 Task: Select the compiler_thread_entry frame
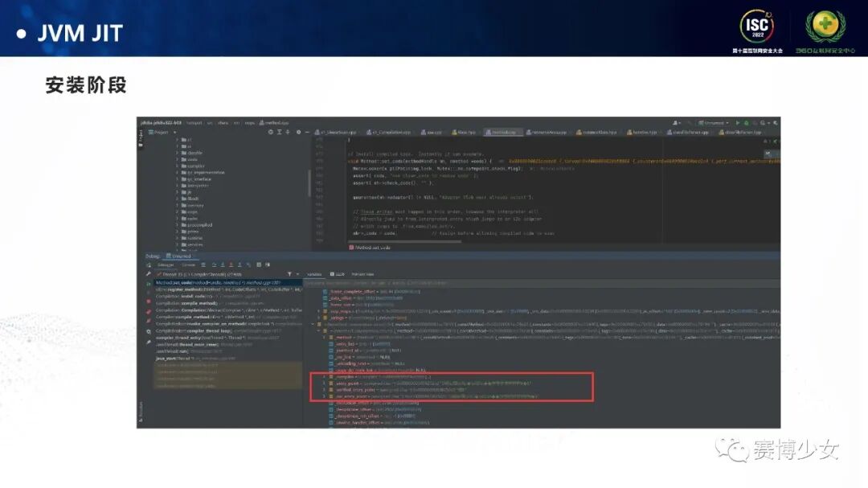pos(228,338)
